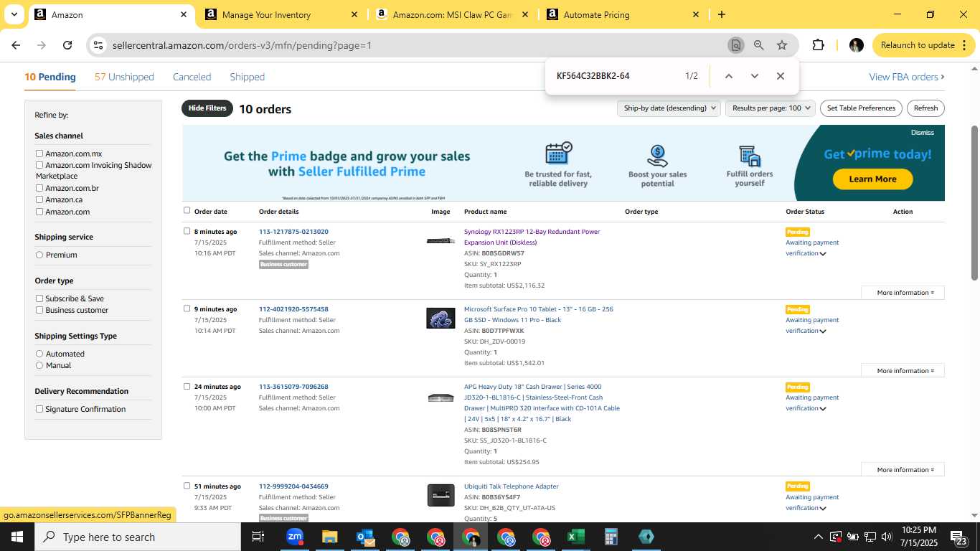Dismiss the Seller Fulfilled Prime banner
Viewport: 980px width, 551px height.
click(x=923, y=133)
